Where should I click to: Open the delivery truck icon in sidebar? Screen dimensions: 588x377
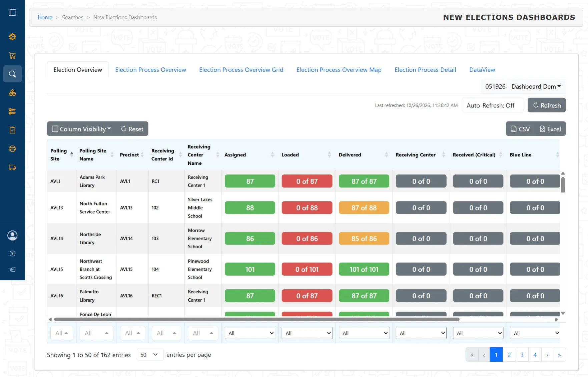[x=12, y=167]
